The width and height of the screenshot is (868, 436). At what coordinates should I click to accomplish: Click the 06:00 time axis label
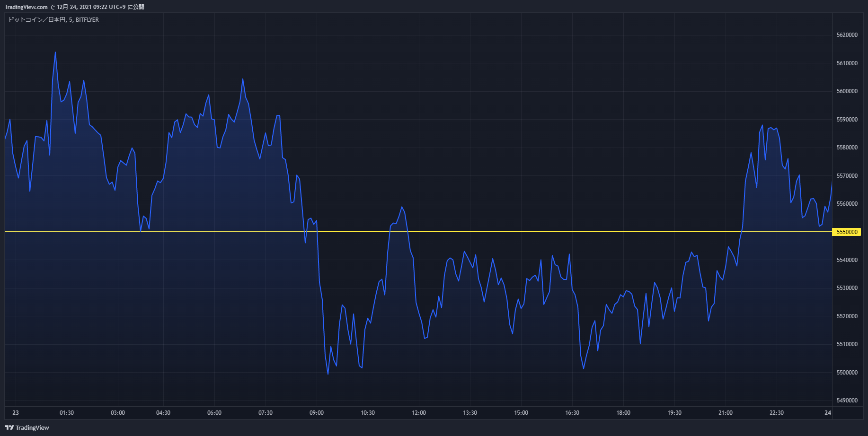click(x=214, y=413)
